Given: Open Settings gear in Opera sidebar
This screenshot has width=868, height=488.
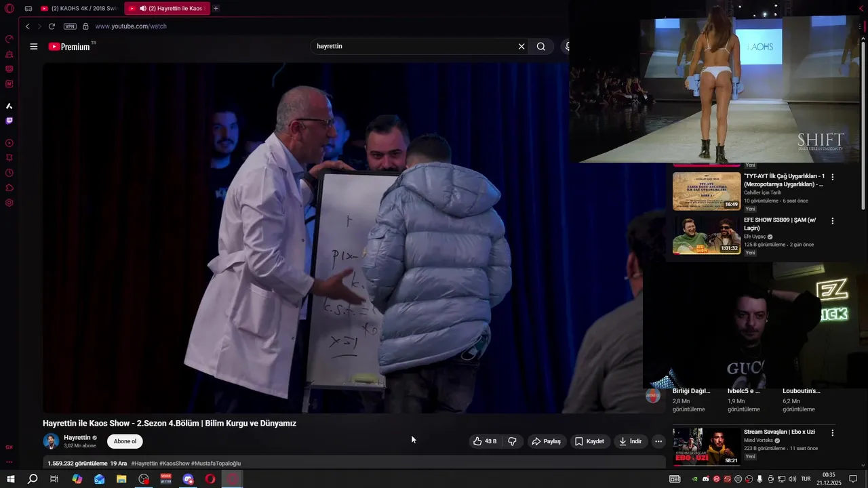Looking at the screenshot, I should (x=9, y=203).
